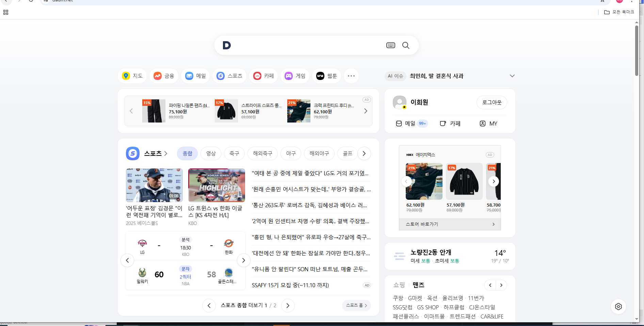Screen dimensions: 644x326
Task: Open 쿠팡 shopping link
Action: click(398, 298)
